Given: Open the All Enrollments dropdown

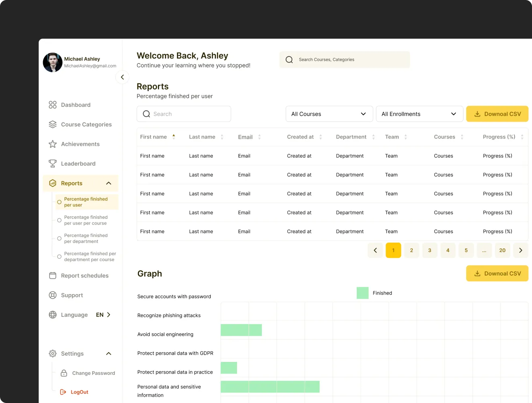Looking at the screenshot, I should pos(419,114).
